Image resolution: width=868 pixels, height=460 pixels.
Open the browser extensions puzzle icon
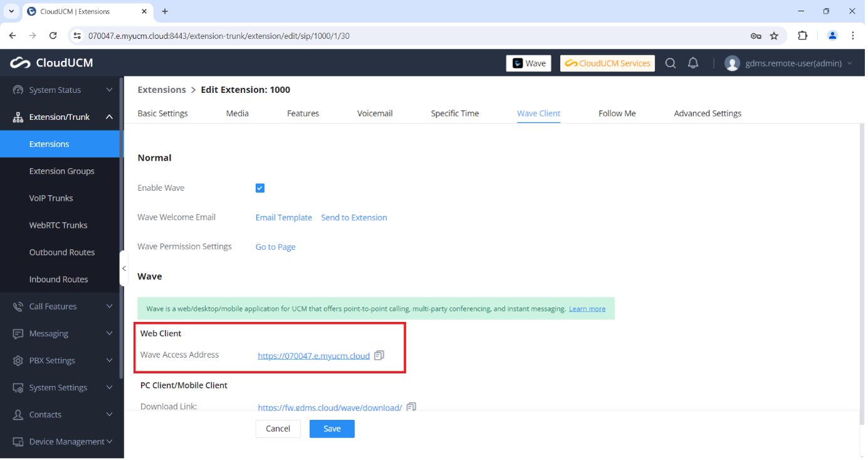point(802,36)
